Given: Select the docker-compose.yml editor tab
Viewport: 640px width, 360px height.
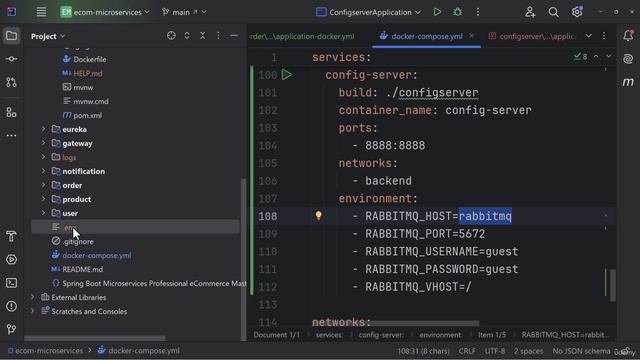Looking at the screenshot, I should point(427,36).
